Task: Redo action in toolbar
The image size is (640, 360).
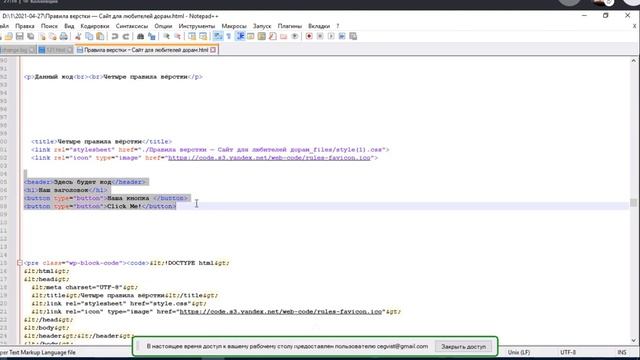Action: coord(126,36)
